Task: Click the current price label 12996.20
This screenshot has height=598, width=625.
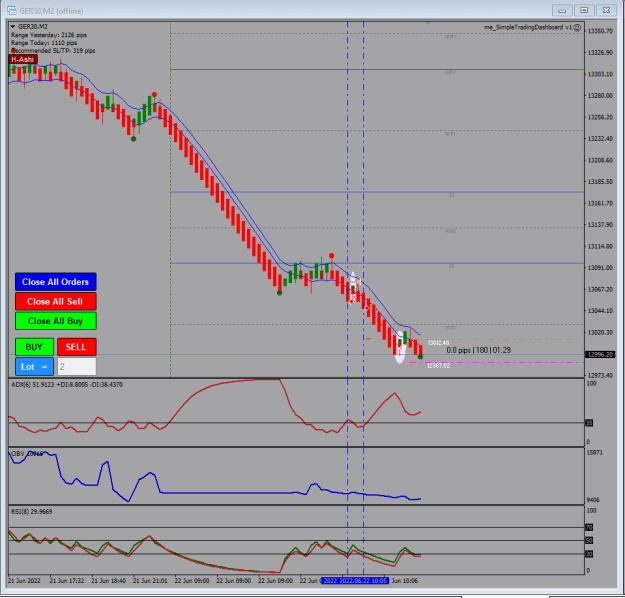Action: click(x=599, y=354)
